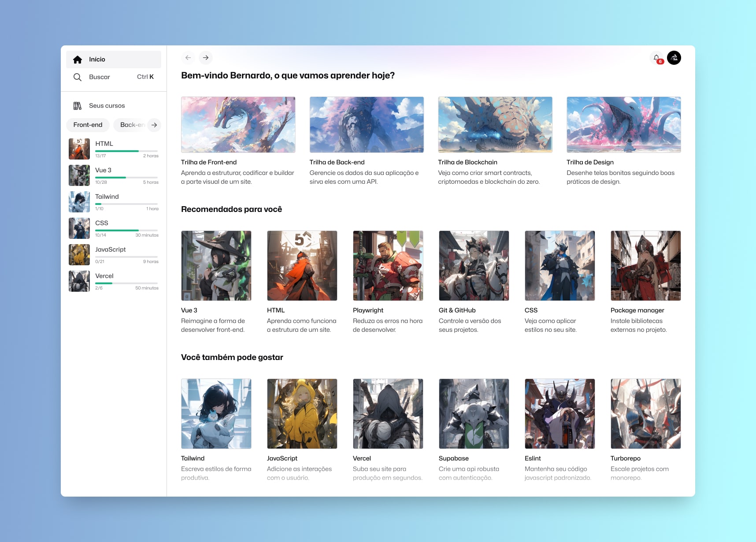This screenshot has width=756, height=542.
Task: Open the CSS course in sidebar
Action: (x=114, y=228)
